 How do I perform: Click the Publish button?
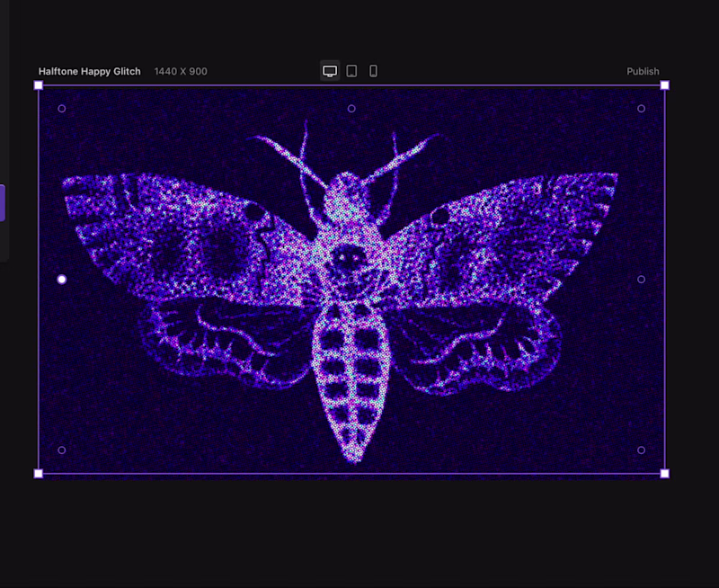[x=643, y=72]
